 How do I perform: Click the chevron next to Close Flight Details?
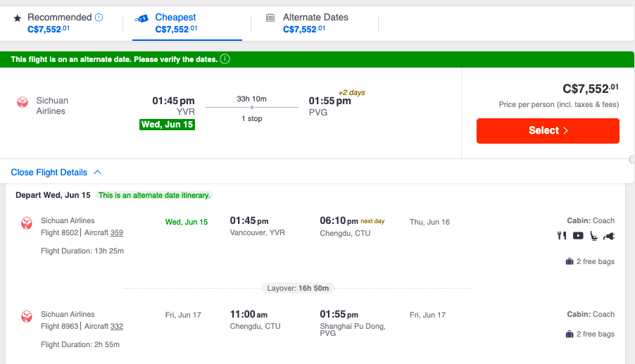98,172
